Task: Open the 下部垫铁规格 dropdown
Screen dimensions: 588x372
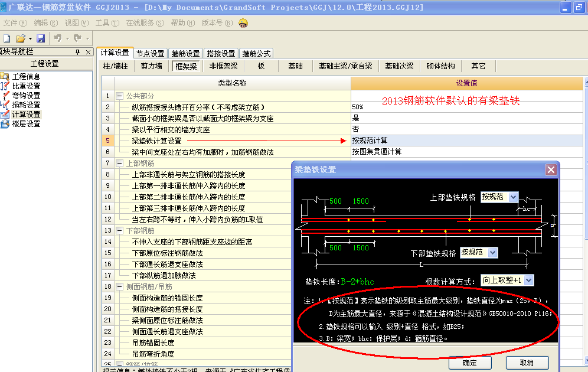Action: (493, 253)
